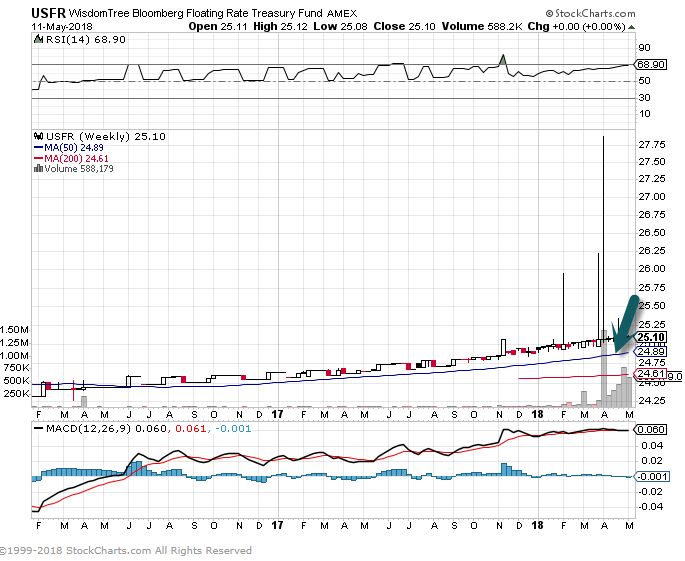Screen dimensions: 685x561
Task: Click the green up triangle after Chg
Action: [x=631, y=27]
